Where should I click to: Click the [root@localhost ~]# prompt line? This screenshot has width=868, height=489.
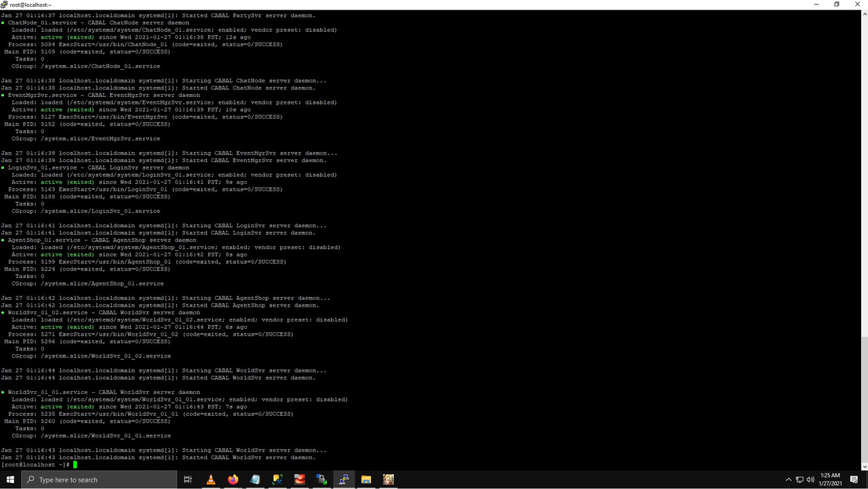point(39,465)
